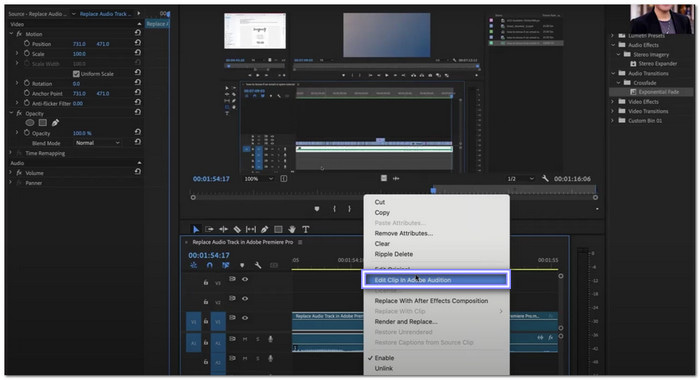
Task: Click the Opacity 100.0 % value
Action: [x=82, y=133]
